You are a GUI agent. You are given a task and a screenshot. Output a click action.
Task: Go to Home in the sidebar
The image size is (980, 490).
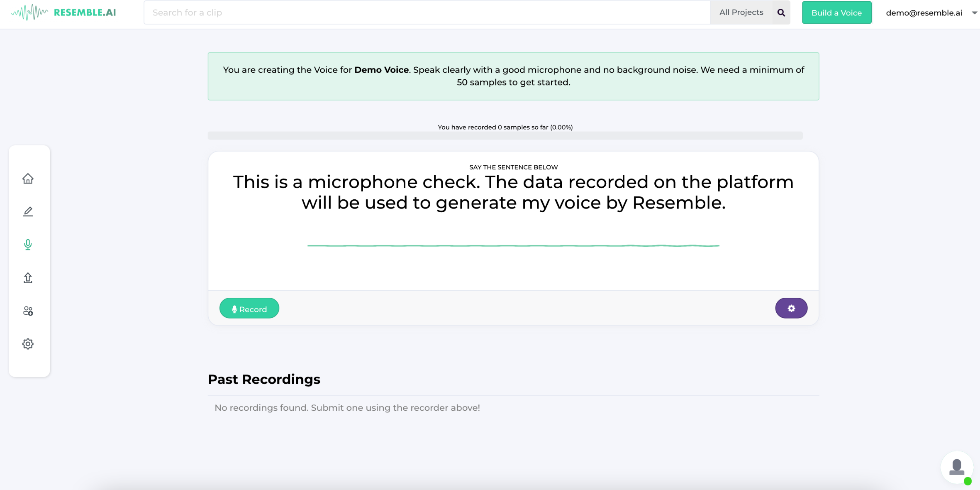pyautogui.click(x=28, y=179)
